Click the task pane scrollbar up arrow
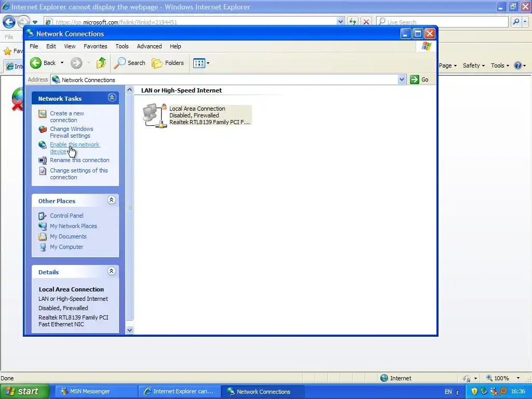The width and height of the screenshot is (532, 399). click(x=129, y=90)
